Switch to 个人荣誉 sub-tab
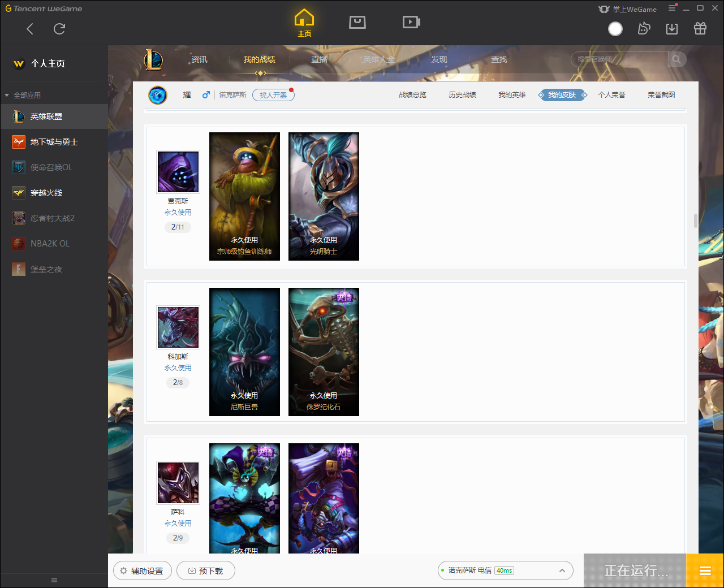 [x=611, y=95]
